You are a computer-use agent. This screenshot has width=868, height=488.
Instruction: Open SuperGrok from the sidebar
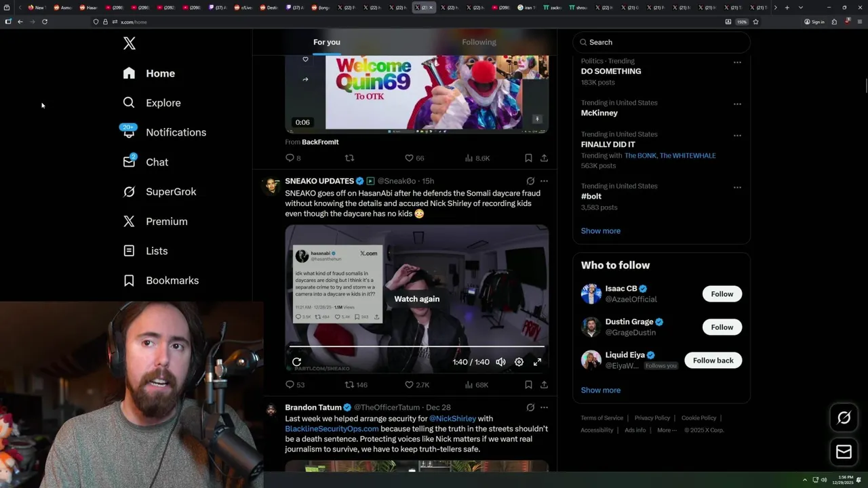[x=159, y=192]
